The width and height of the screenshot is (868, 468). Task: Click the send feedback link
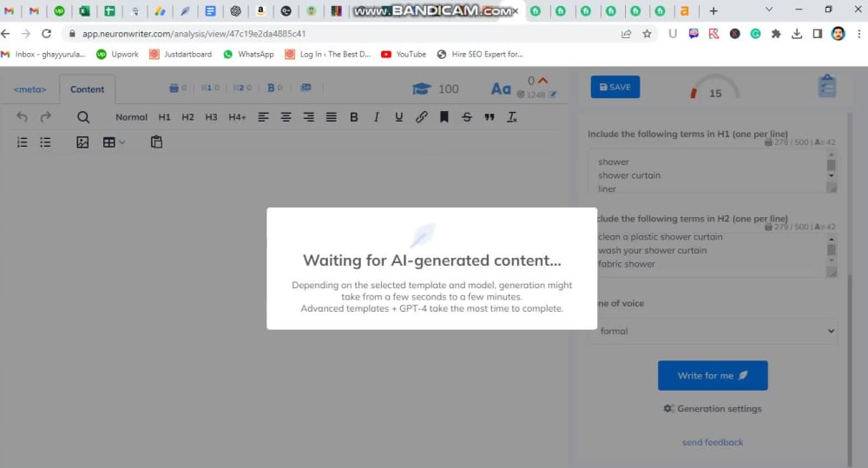point(713,442)
